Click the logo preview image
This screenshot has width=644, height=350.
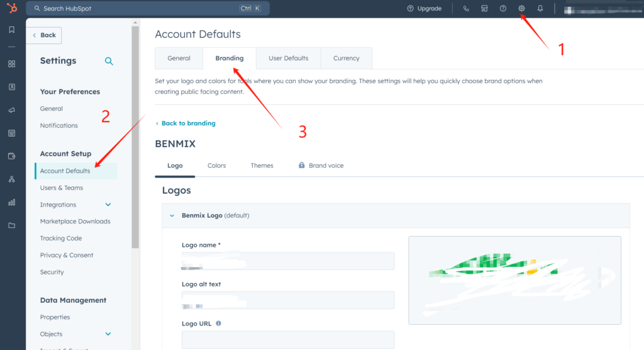click(x=514, y=280)
